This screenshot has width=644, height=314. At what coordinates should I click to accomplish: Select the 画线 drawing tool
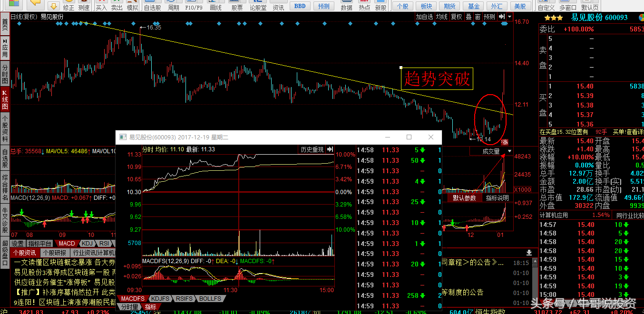216,6
